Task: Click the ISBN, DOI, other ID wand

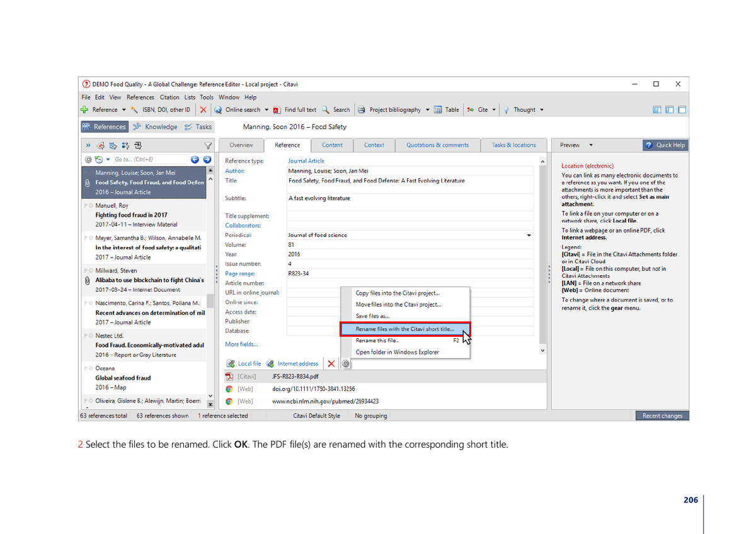Action: [x=134, y=110]
